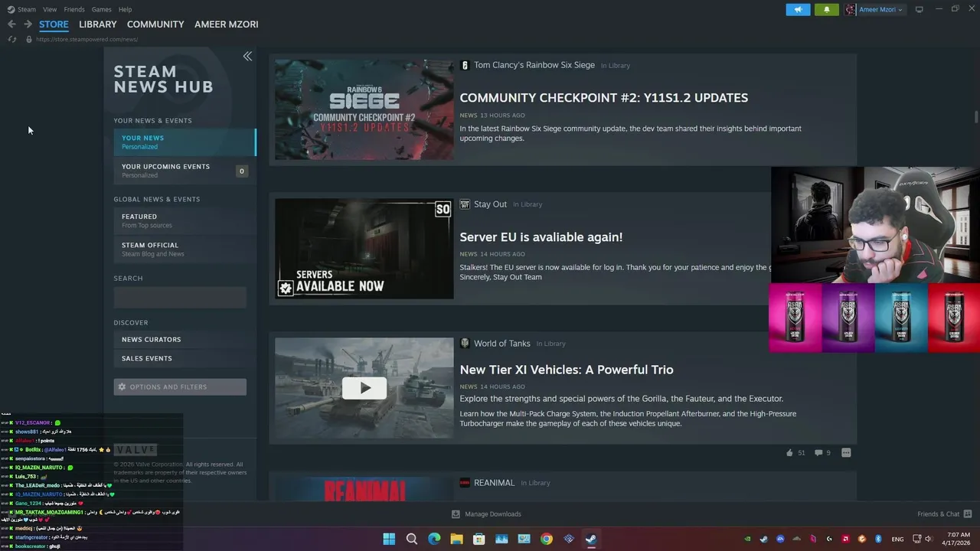
Task: Open more options on World of Tanks post
Action: point(846,452)
